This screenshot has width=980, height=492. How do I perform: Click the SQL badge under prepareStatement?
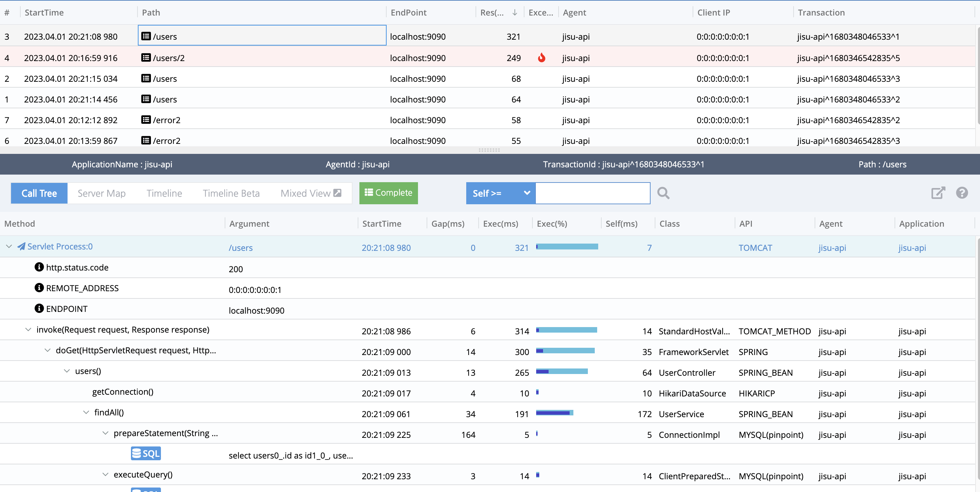click(x=146, y=454)
